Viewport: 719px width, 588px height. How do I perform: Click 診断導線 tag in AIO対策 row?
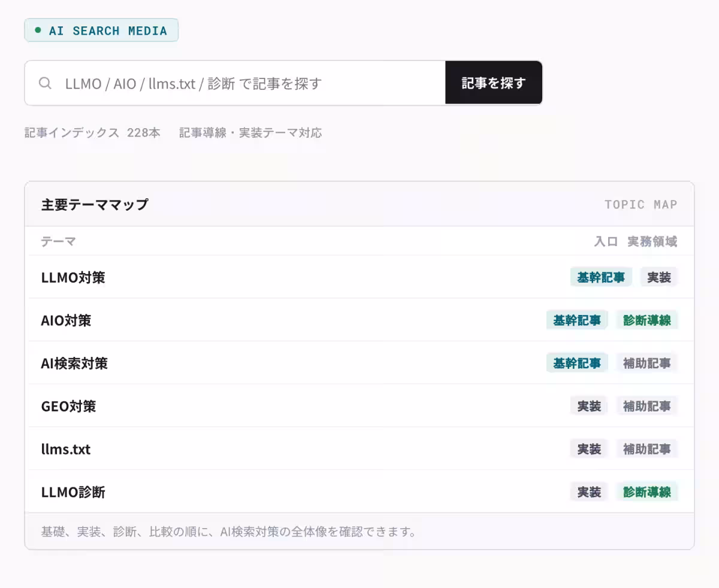click(x=647, y=320)
